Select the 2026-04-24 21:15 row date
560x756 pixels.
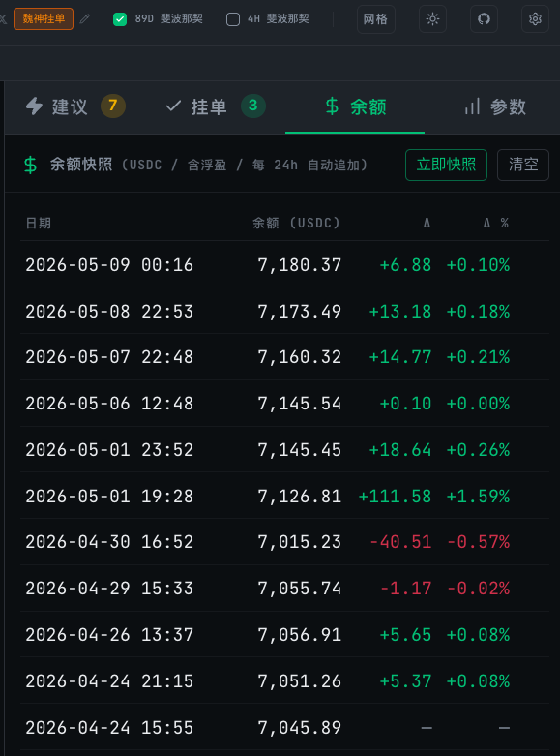tap(109, 681)
